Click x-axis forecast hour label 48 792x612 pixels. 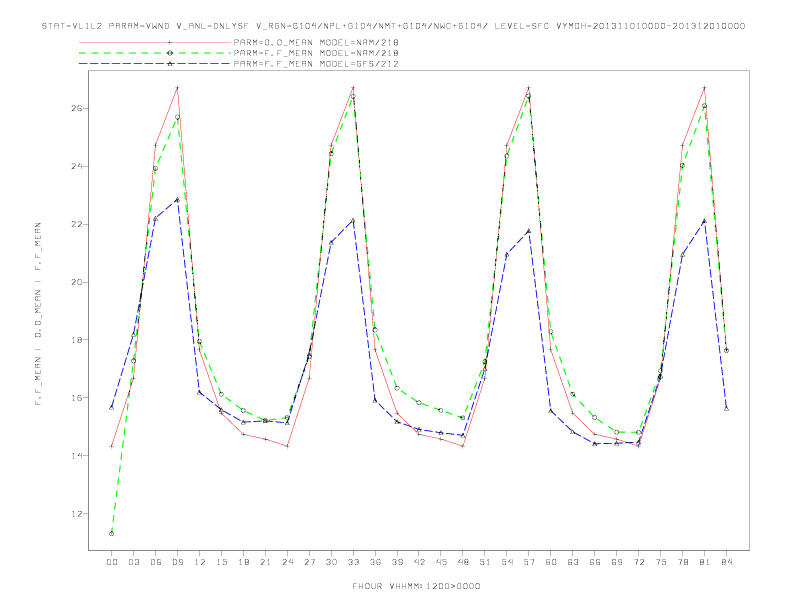coord(463,562)
